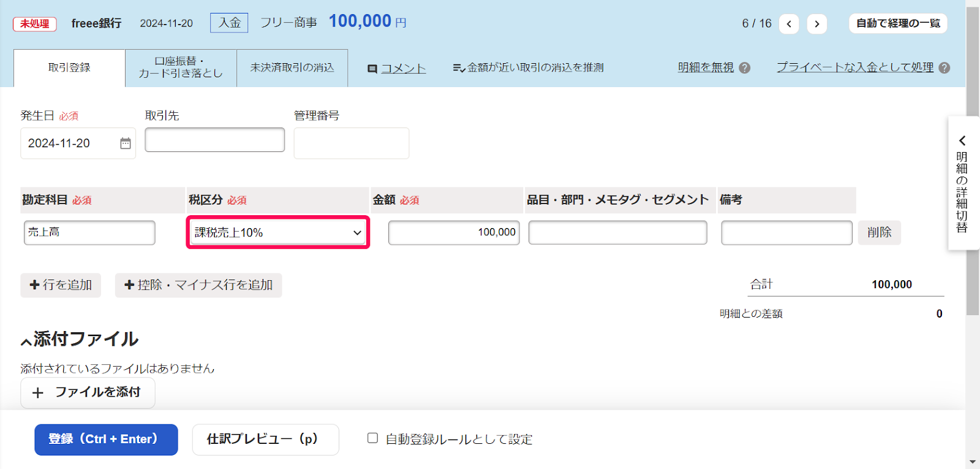Image resolution: width=980 pixels, height=469 pixels.
Task: Click 勘定科目 field containing 売上高
Action: tap(89, 232)
